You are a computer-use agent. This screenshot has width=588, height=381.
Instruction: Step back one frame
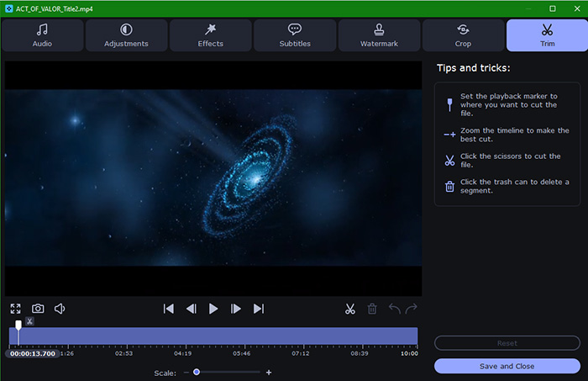[x=192, y=309]
